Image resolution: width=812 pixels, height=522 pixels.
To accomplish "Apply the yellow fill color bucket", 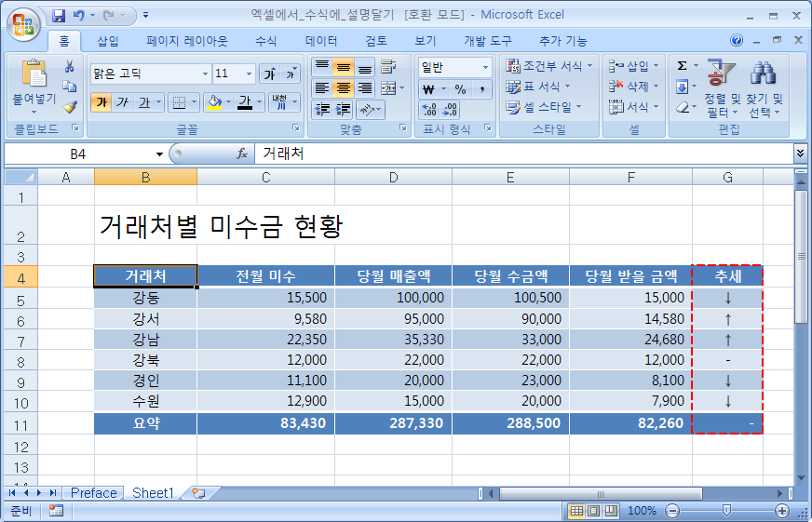I will [214, 102].
